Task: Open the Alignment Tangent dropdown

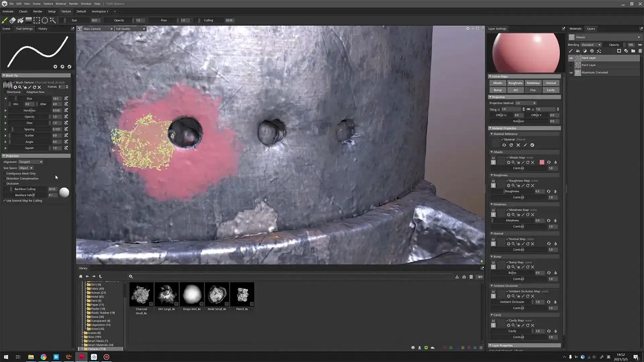Action: pos(31,162)
